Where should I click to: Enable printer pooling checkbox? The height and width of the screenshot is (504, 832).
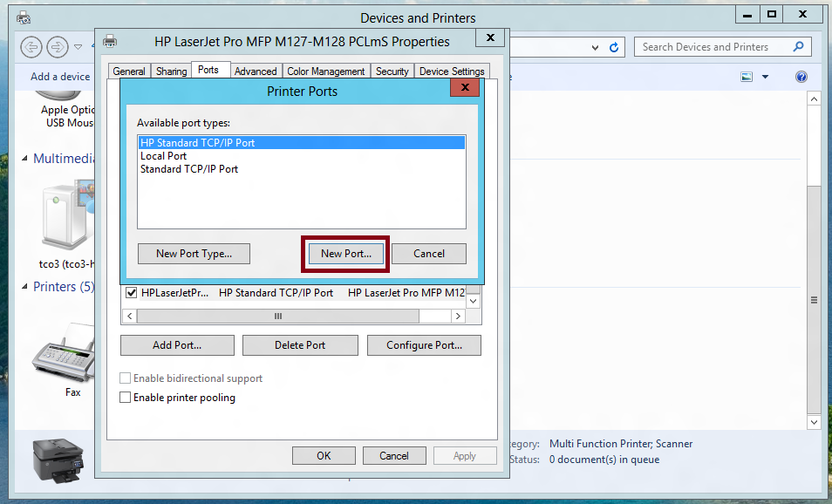coord(126,398)
